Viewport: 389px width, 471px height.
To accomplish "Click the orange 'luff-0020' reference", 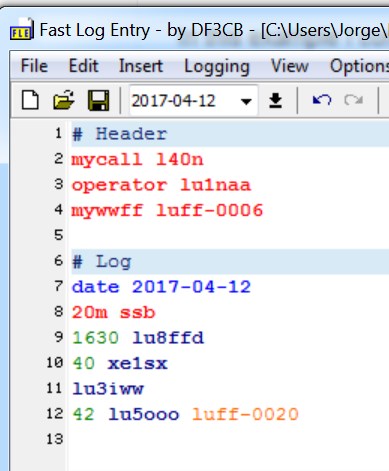I will coord(245,414).
